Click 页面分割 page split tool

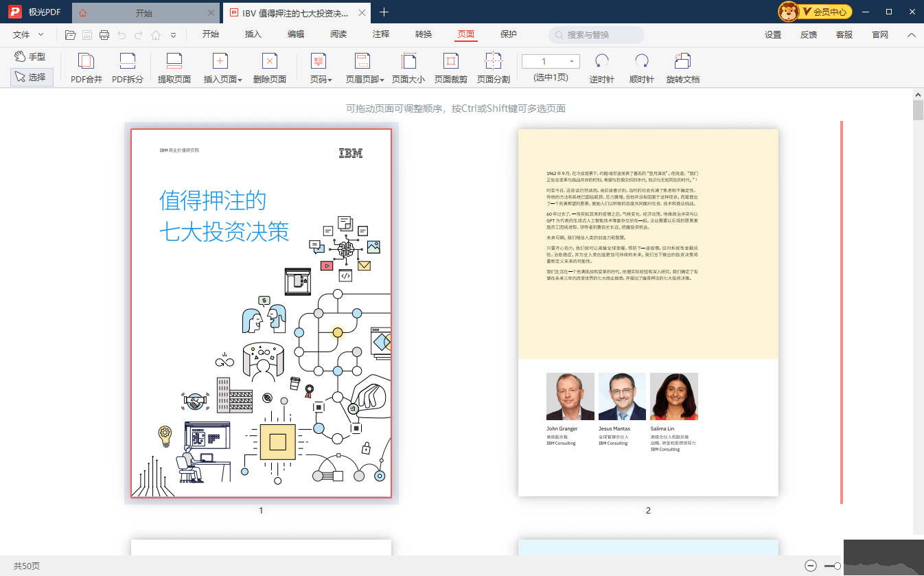(494, 69)
